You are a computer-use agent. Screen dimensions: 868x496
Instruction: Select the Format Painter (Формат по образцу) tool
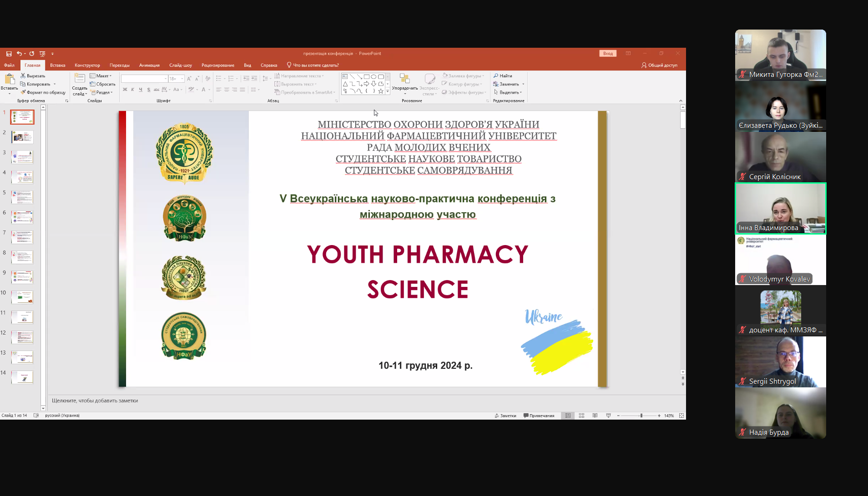point(43,92)
